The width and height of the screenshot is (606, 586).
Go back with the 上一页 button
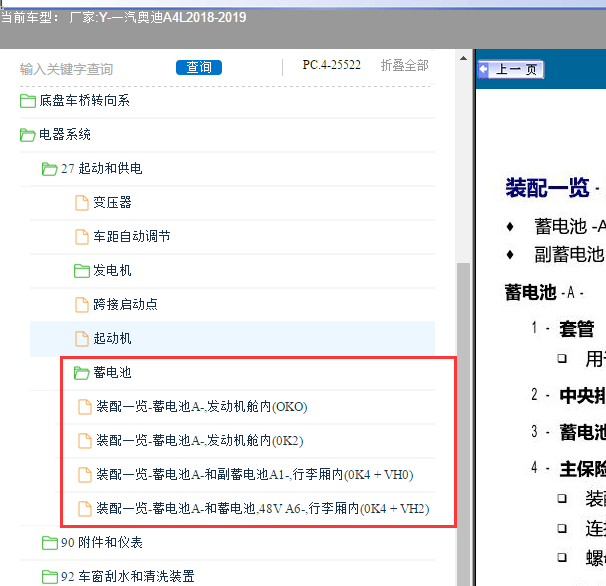511,70
